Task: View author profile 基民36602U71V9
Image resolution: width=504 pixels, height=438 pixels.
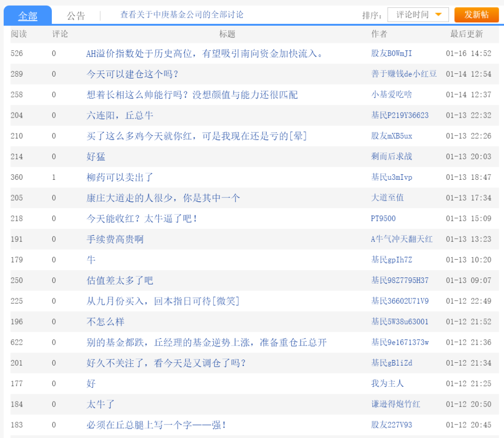Action: pos(400,301)
